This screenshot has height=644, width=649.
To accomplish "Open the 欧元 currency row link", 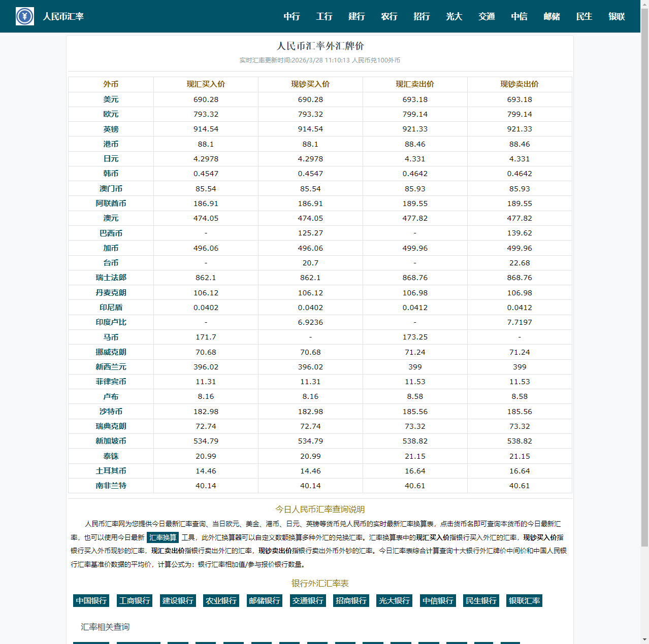I will (x=111, y=114).
